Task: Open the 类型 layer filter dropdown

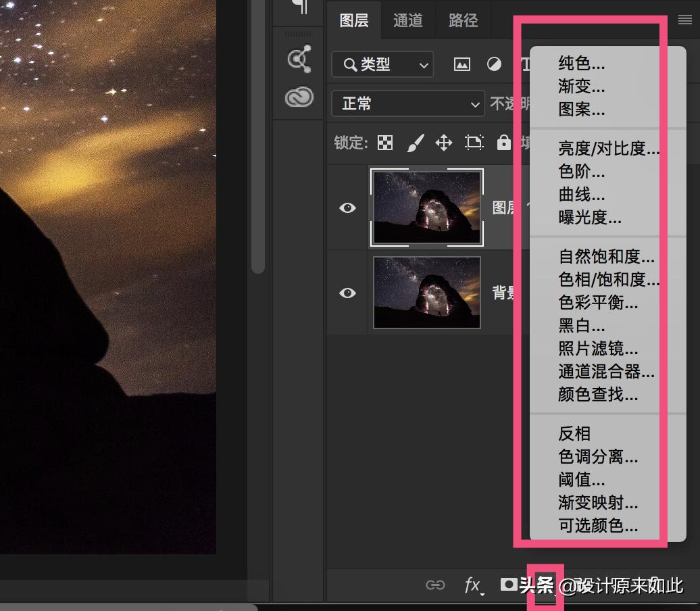Action: pyautogui.click(x=382, y=64)
